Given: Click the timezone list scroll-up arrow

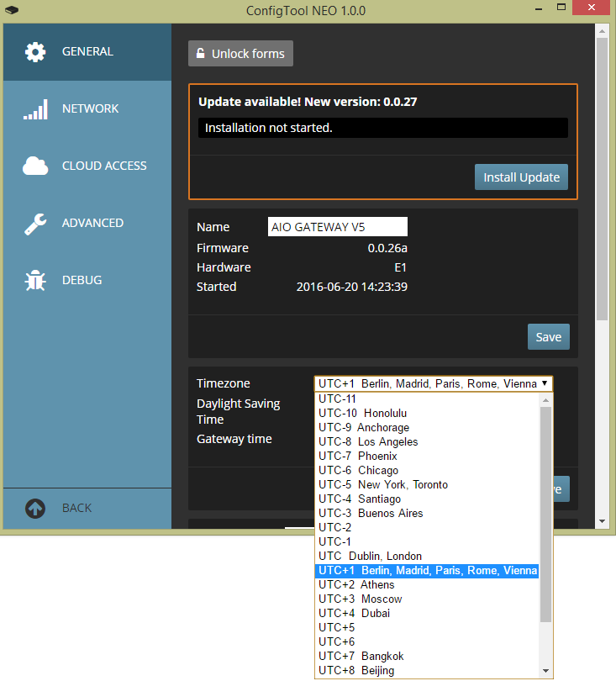Looking at the screenshot, I should pyautogui.click(x=545, y=399).
